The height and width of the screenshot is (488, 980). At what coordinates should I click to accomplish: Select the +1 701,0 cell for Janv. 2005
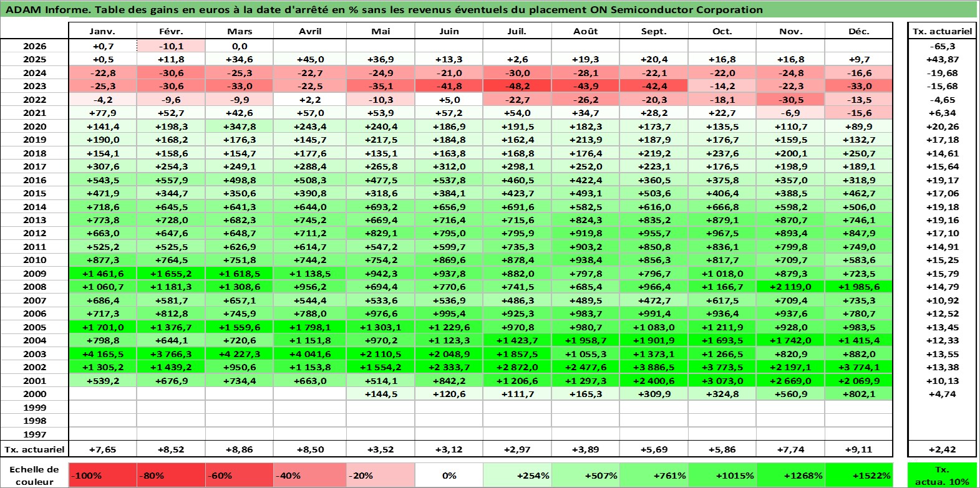click(102, 327)
